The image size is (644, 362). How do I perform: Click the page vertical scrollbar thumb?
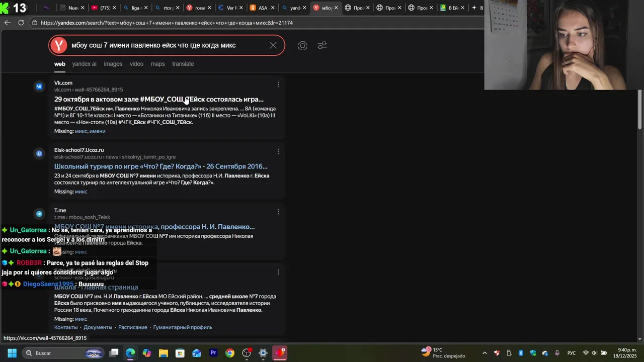point(640,110)
